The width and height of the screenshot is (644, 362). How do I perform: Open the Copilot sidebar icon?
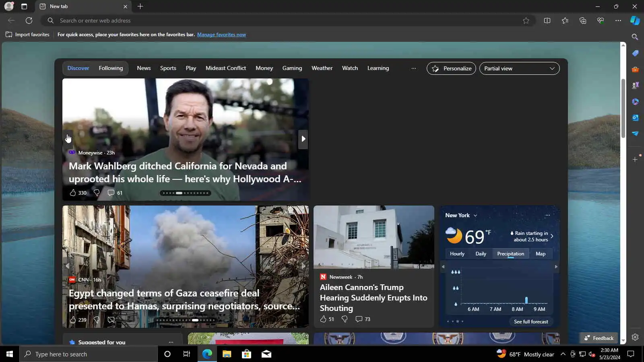pos(635,21)
